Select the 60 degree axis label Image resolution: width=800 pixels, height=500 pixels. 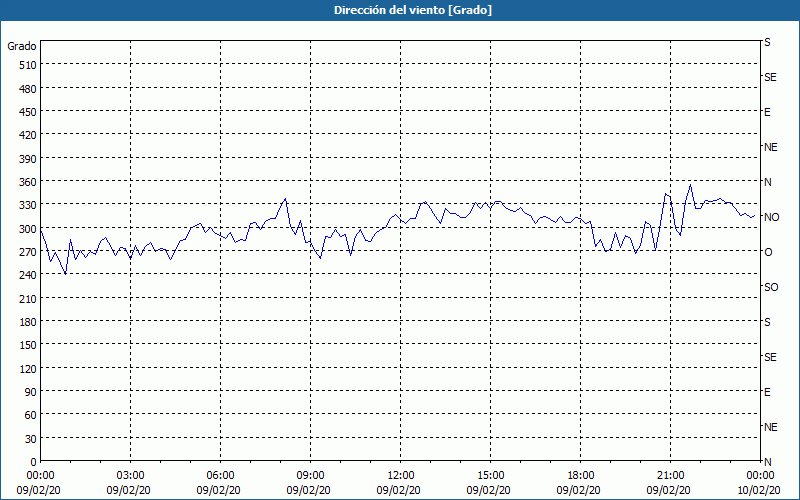(30, 416)
